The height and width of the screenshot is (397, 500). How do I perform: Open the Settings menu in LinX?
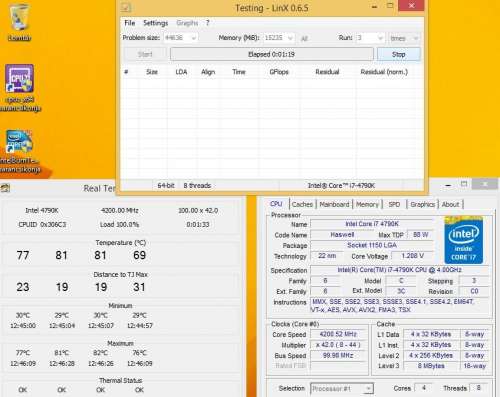[155, 23]
